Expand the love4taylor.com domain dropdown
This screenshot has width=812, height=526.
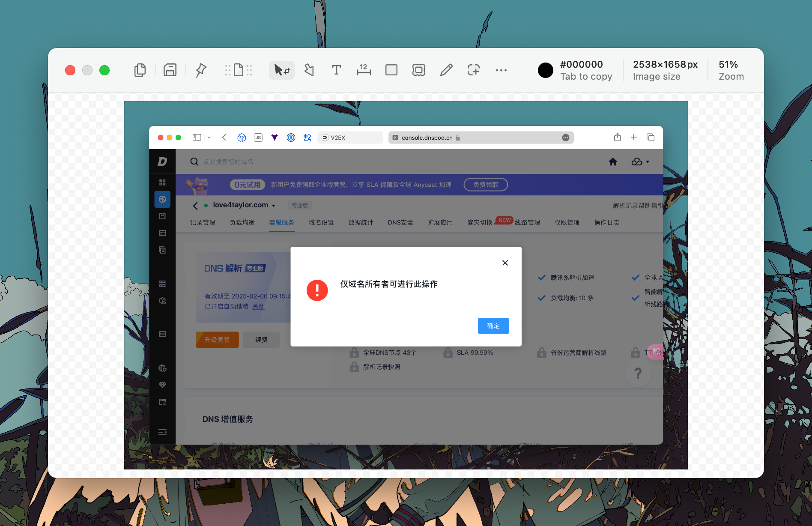coord(273,206)
